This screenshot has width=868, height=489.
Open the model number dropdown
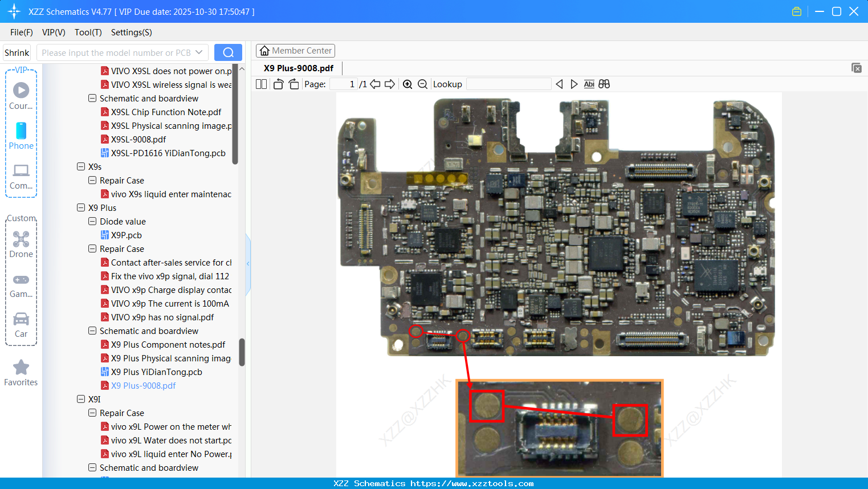coord(199,52)
